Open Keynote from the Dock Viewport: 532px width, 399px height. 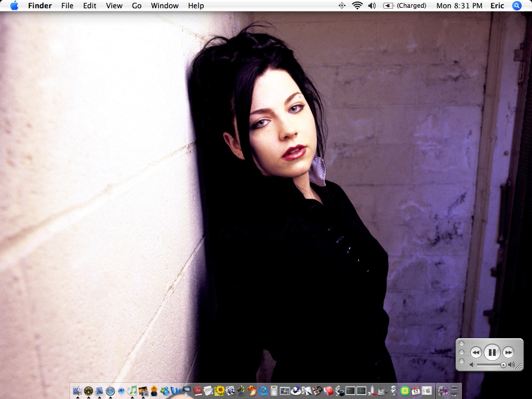click(x=187, y=391)
